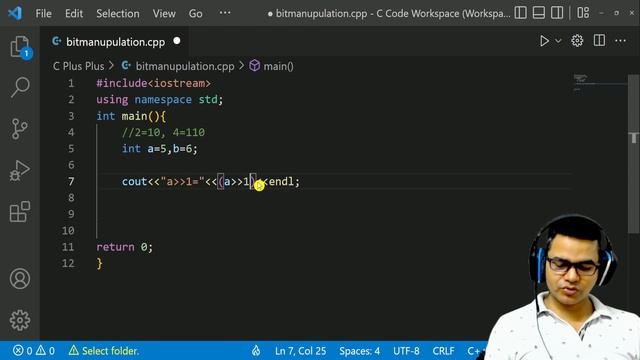Open errors and warnings in status bar
640x360 pixels.
[x=34, y=351]
